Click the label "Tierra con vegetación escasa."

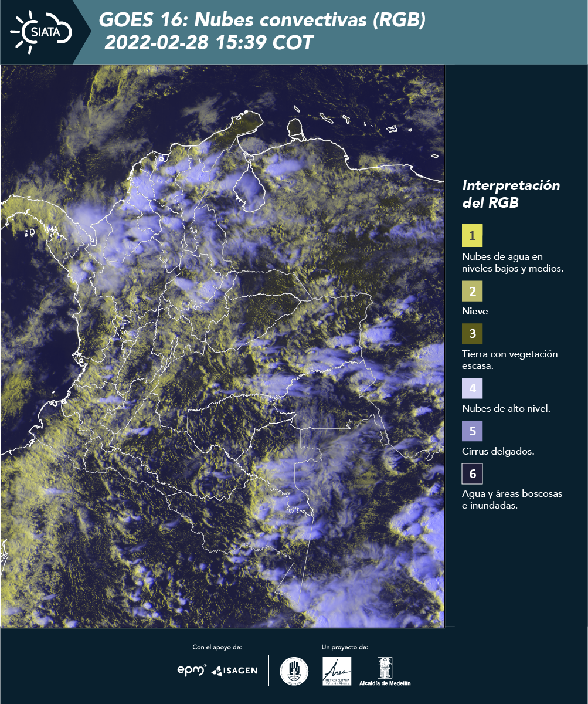[509, 360]
